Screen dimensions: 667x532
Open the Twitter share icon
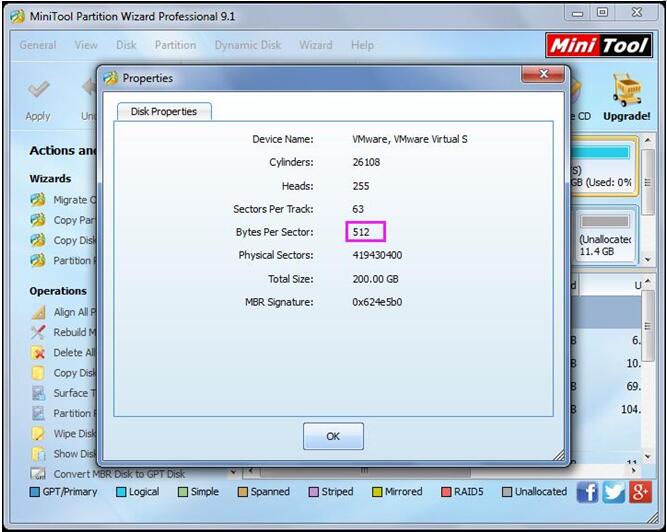coord(614,492)
